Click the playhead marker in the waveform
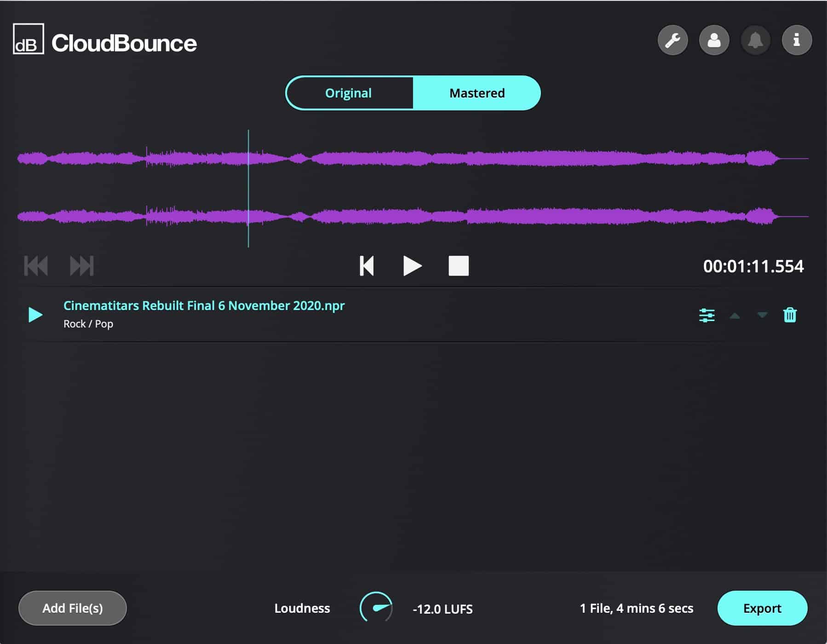 pyautogui.click(x=248, y=189)
